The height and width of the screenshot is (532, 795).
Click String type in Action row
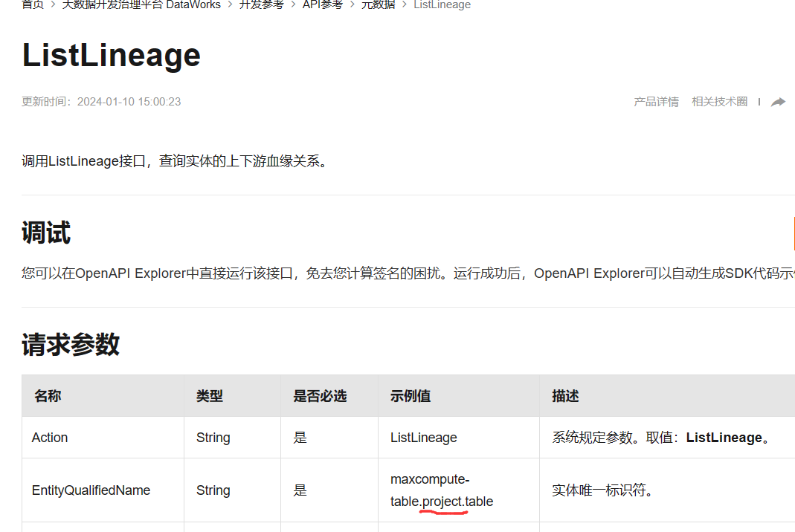click(213, 437)
